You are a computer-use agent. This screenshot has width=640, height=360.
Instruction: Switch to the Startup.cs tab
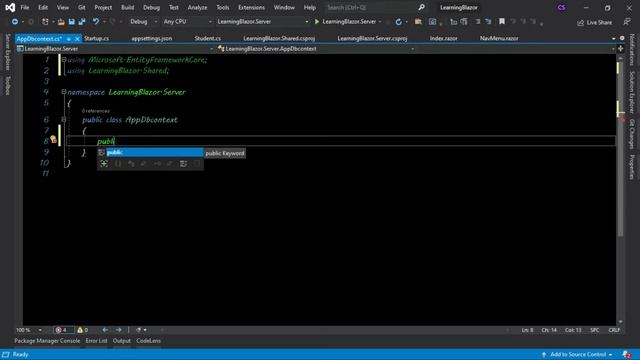[96, 38]
